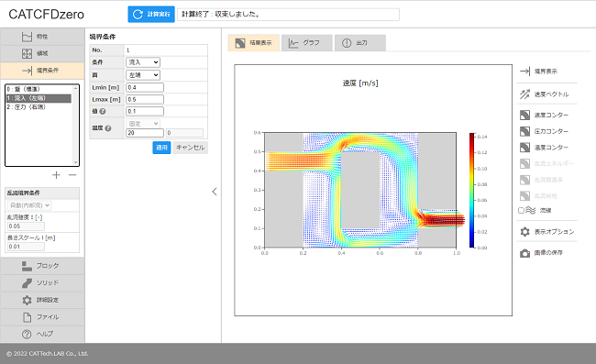Screen dimensions: 596x364
Task: Open the 領域 domain section
Action: [42, 53]
